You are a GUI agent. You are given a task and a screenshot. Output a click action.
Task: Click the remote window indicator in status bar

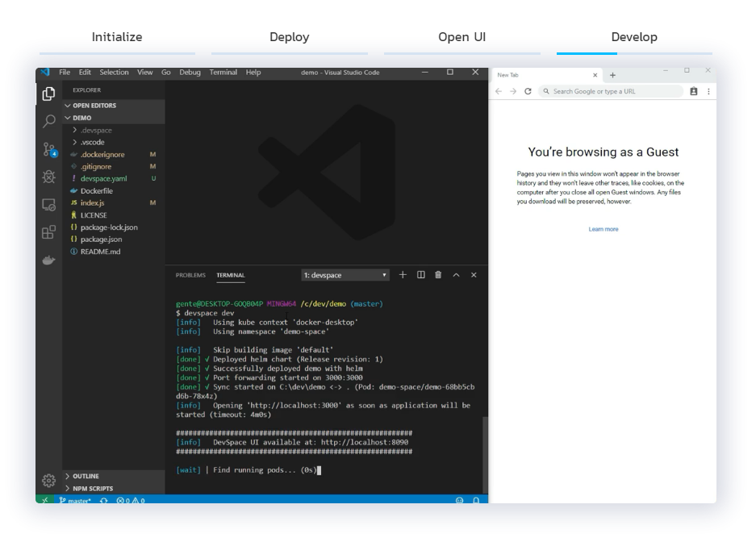45,500
